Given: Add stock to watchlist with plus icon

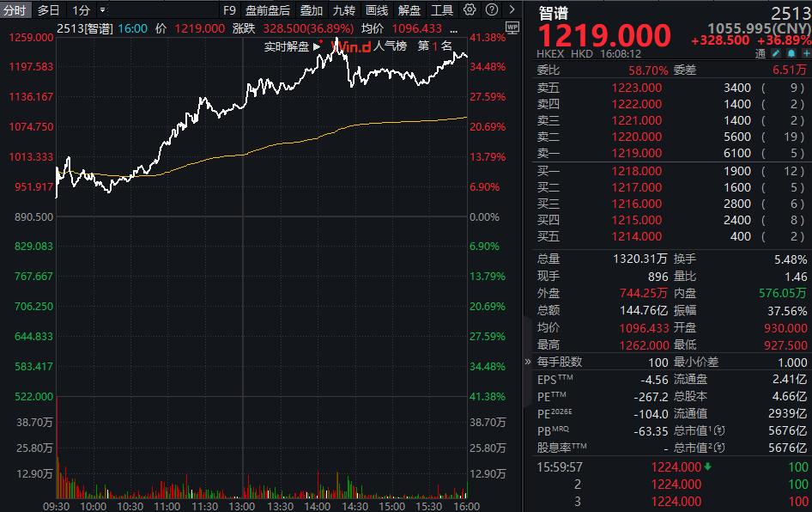Looking at the screenshot, I should 806,53.
